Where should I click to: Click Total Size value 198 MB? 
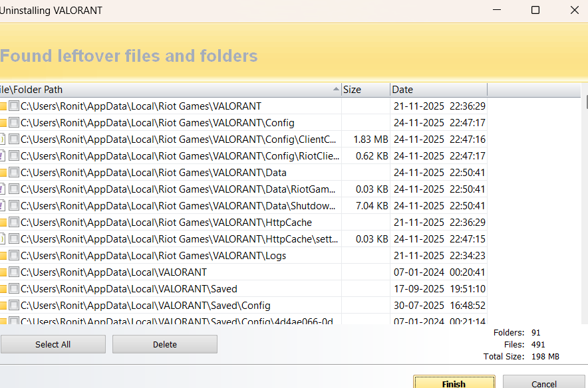tap(545, 357)
